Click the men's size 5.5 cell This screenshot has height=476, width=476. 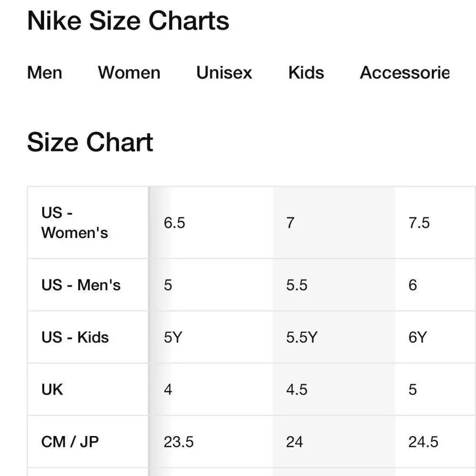point(334,285)
